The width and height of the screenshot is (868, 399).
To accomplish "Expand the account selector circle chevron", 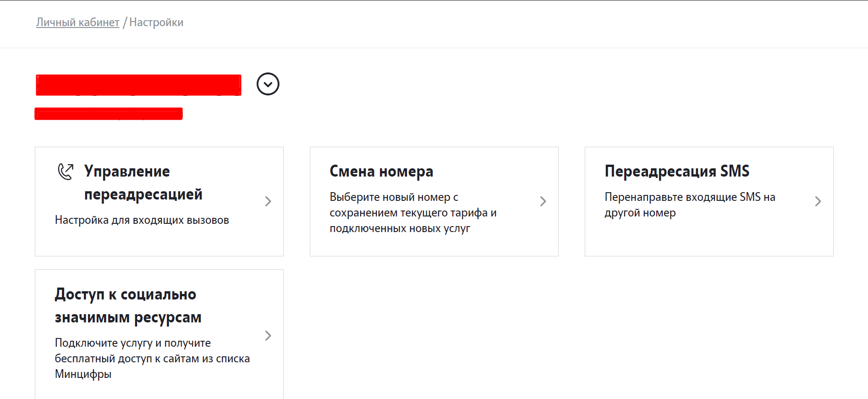I will coord(268,84).
